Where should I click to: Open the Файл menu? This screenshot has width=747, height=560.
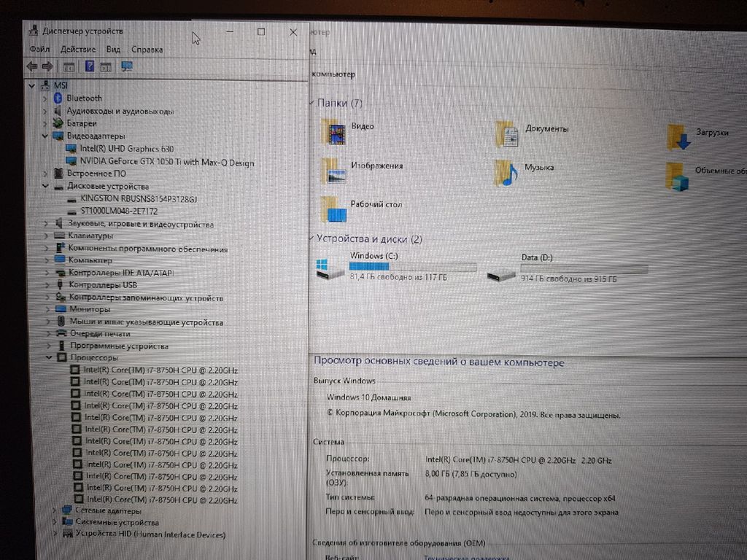point(39,49)
